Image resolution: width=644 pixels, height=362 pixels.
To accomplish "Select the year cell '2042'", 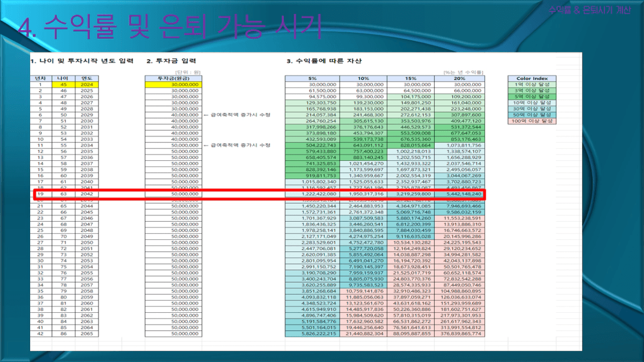I will tap(87, 194).
